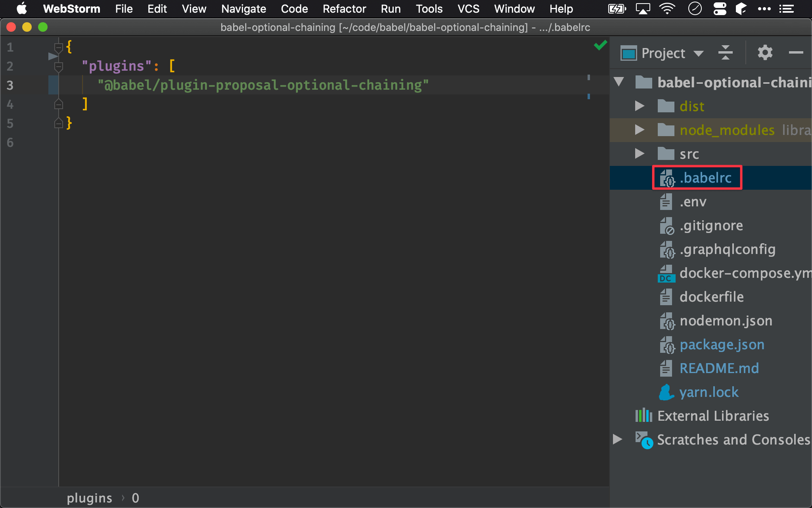Open package.json file
The width and height of the screenshot is (812, 508).
[x=722, y=344]
